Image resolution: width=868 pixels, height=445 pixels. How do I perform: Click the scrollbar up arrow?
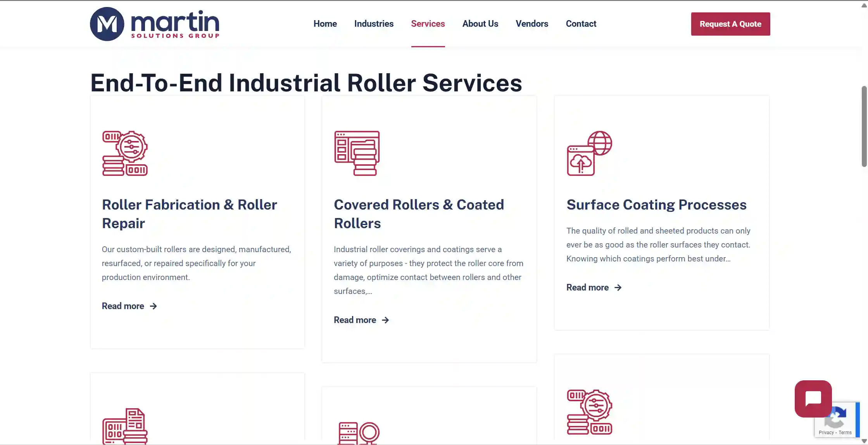pyautogui.click(x=864, y=5)
